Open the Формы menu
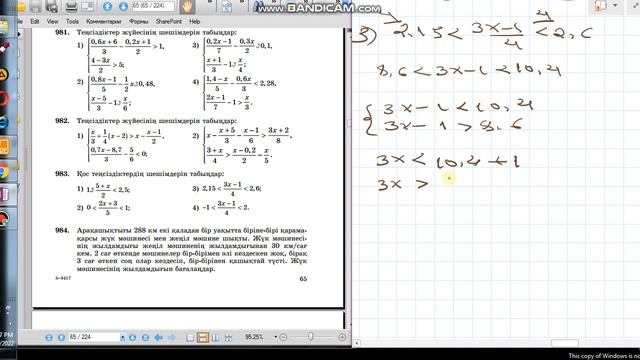This screenshot has width=640, height=360. [x=138, y=21]
